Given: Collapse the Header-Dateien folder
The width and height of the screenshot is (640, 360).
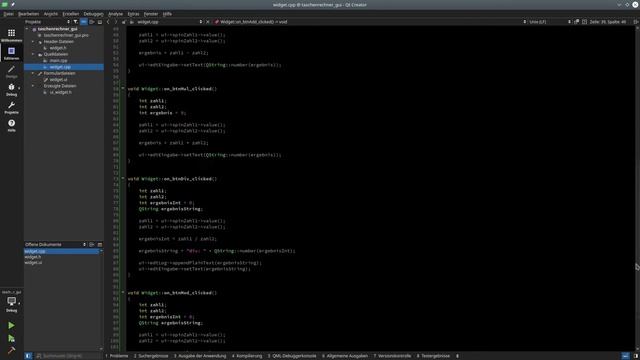Looking at the screenshot, I should [33, 42].
